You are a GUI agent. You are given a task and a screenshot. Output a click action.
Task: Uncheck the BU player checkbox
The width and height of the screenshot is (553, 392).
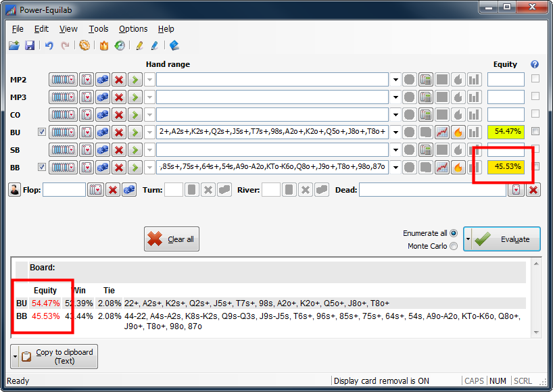(42, 132)
